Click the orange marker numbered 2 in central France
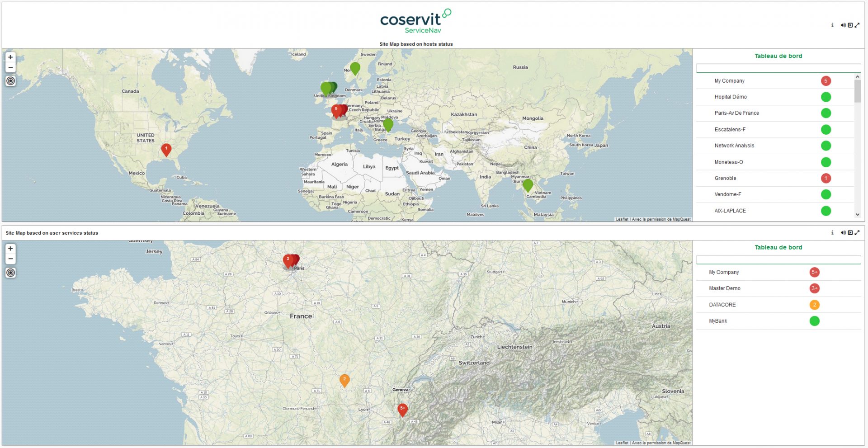 coord(344,381)
